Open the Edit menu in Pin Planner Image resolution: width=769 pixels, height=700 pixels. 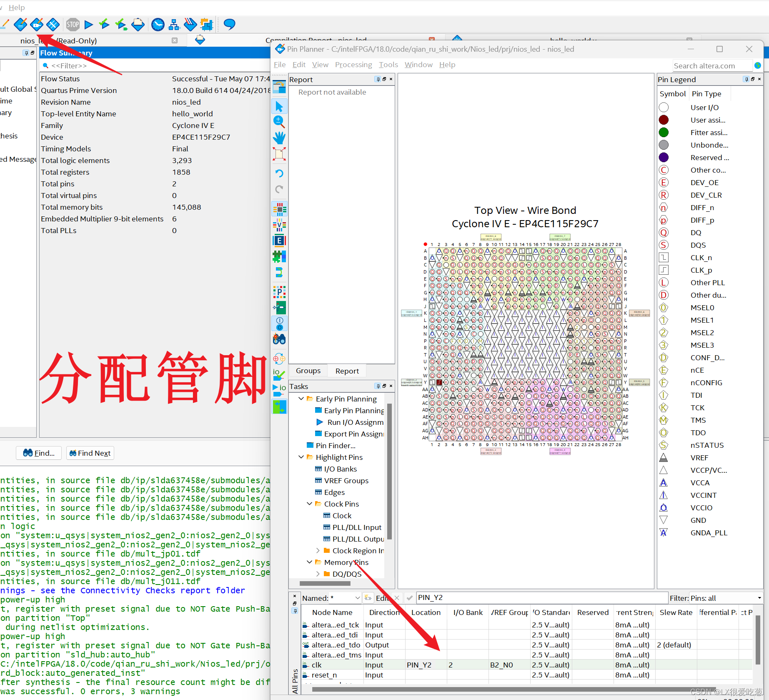coord(299,65)
